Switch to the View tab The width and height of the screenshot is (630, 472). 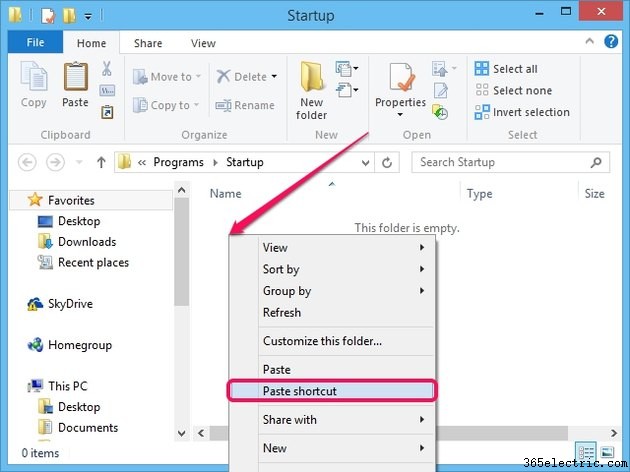[x=203, y=43]
